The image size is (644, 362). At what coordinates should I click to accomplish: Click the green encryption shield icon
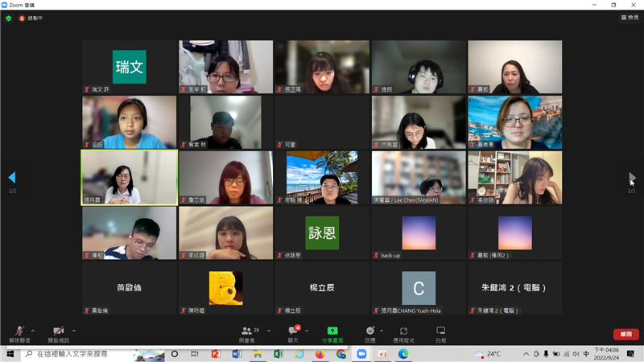click(9, 18)
